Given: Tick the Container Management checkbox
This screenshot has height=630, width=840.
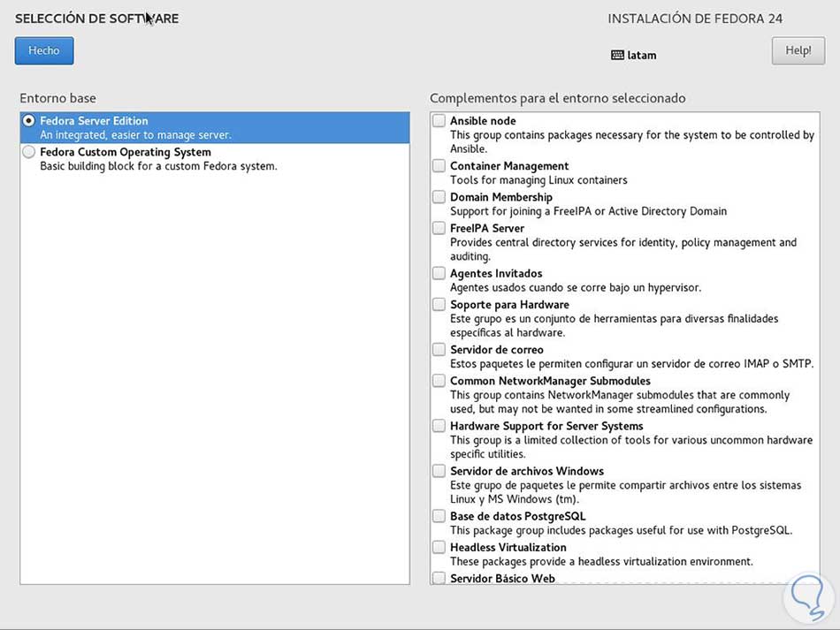Looking at the screenshot, I should point(439,166).
